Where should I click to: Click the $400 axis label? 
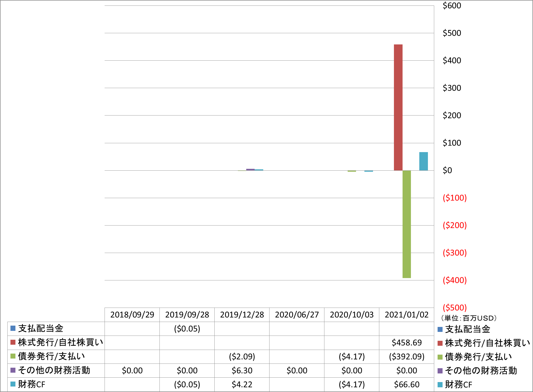452,60
